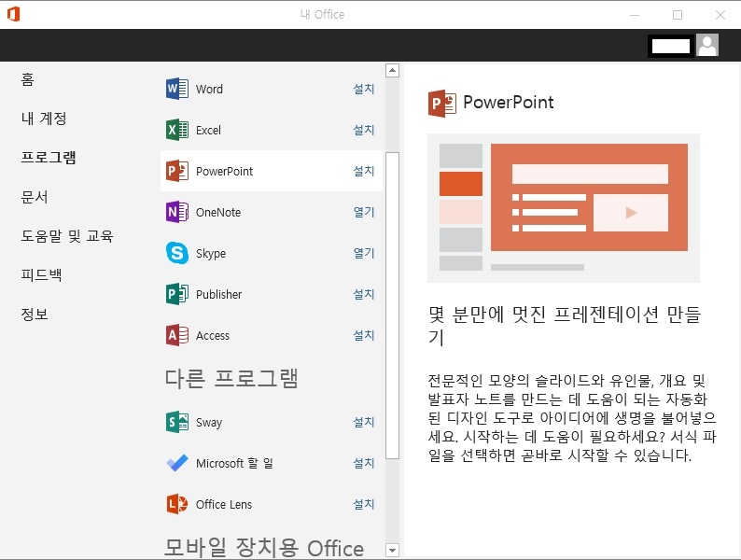Click 열기 link next to OneNote

tap(364, 212)
